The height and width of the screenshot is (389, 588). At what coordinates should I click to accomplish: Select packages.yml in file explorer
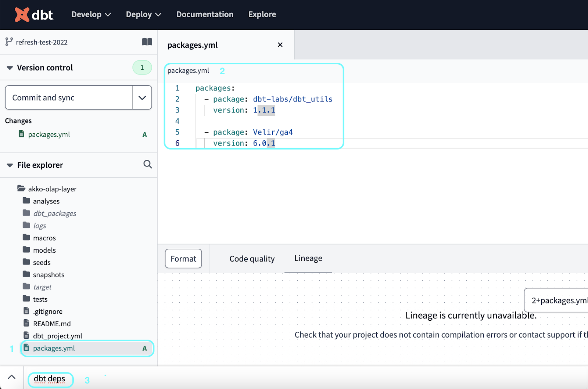[87, 348]
